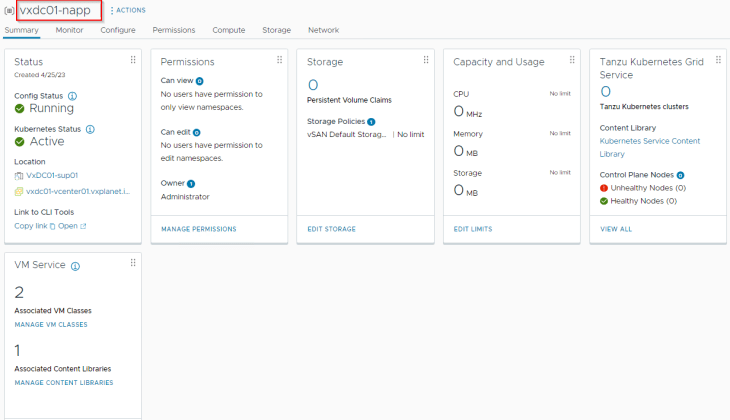Viewport: 730px width, 420px height.
Task: Click the Capacity and Usage drag handle
Action: [572, 60]
